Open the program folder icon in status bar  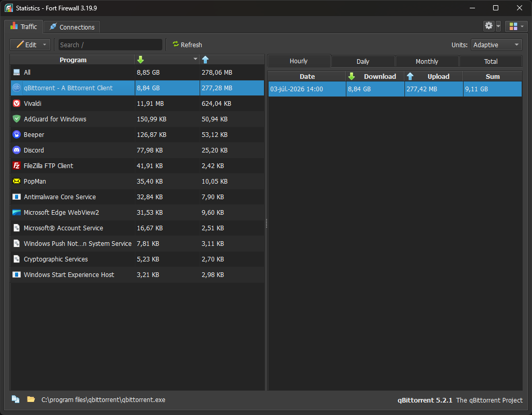click(x=31, y=399)
